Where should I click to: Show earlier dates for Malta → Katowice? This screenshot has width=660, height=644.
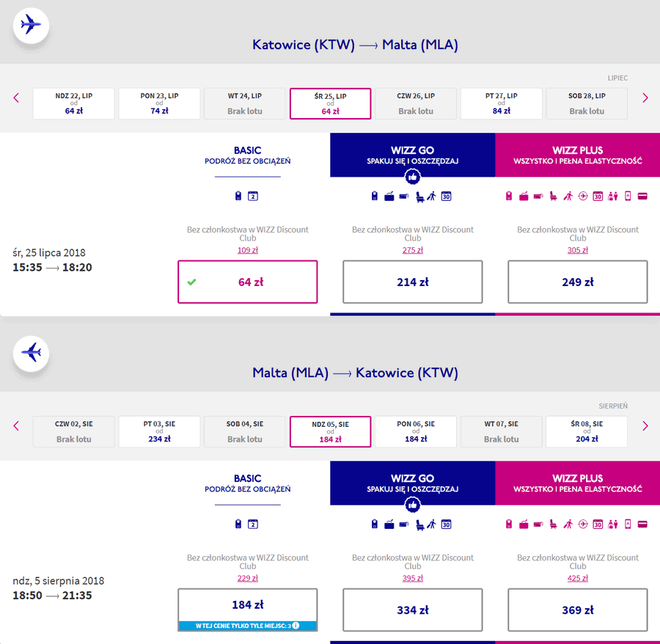pos(16,425)
